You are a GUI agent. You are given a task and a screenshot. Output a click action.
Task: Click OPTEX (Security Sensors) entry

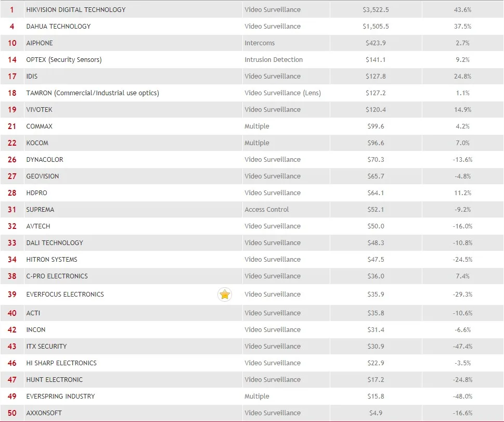coord(64,60)
